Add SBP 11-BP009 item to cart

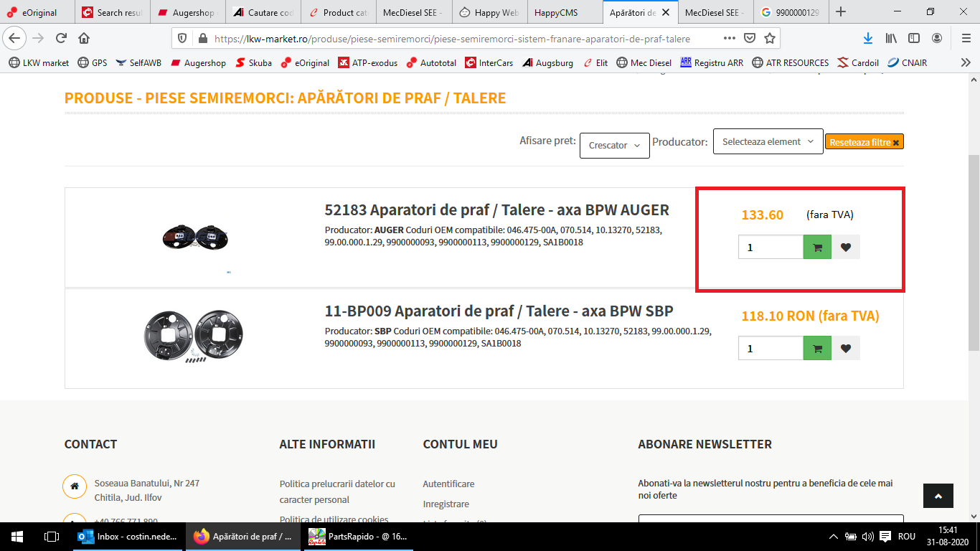pos(817,348)
